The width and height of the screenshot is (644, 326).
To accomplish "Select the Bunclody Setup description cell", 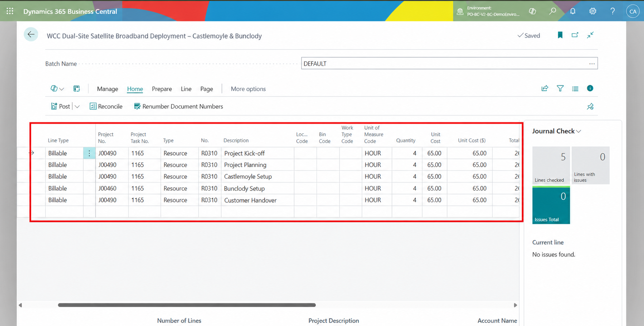I will (257, 188).
